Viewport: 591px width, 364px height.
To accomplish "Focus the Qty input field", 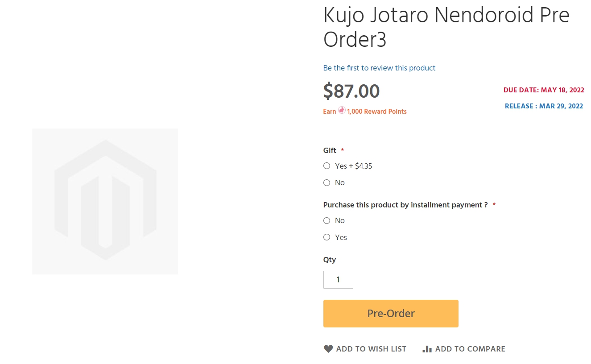I will pos(338,280).
